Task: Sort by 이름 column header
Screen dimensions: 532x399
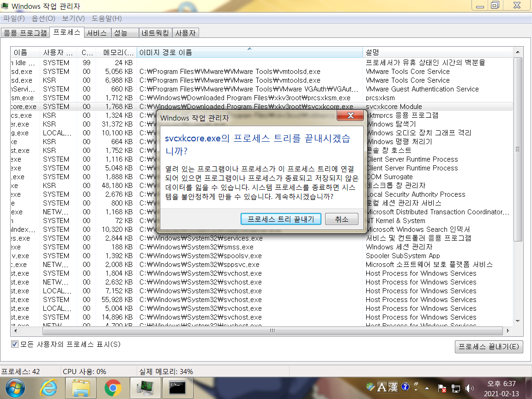Action: [25, 52]
